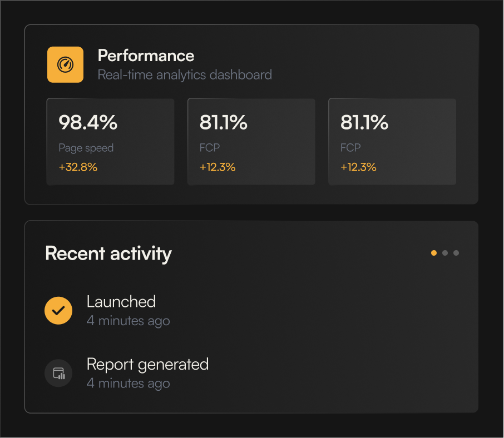504x438 pixels.
Task: Select the first orange pagination dot
Action: (434, 253)
